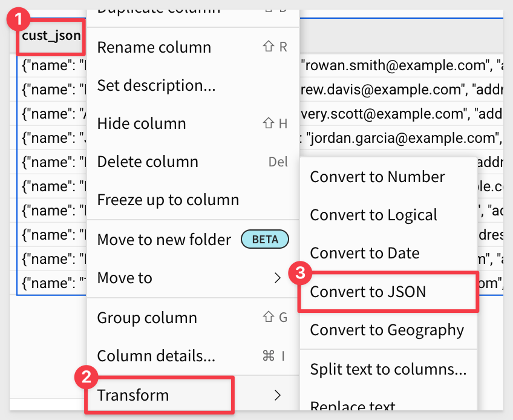The height and width of the screenshot is (420, 513).
Task: Open Column details... entry
Action: [193, 356]
